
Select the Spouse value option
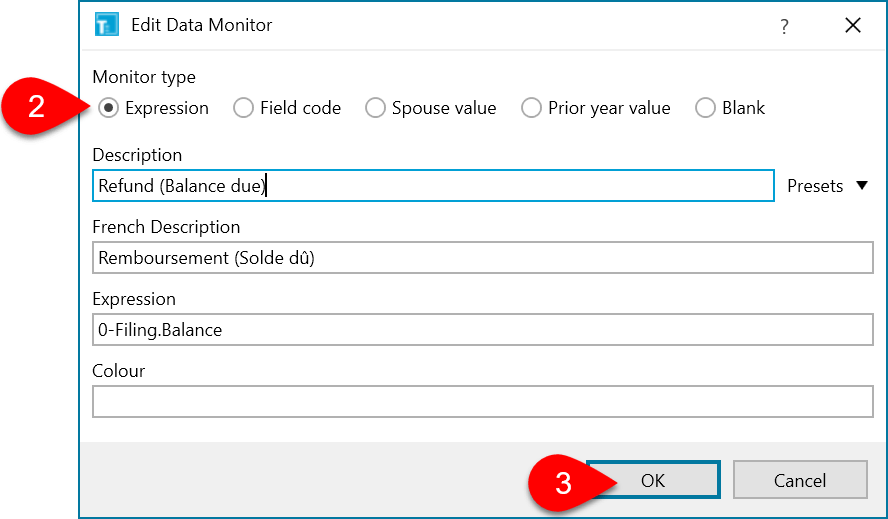375,108
